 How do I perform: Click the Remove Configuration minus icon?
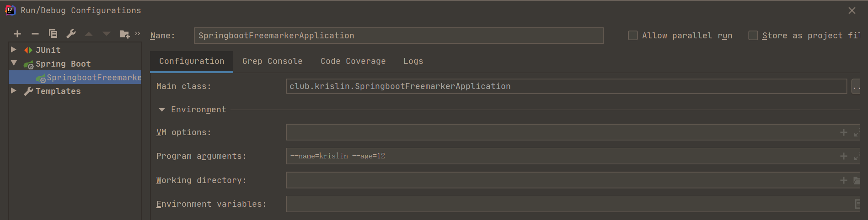coord(35,34)
